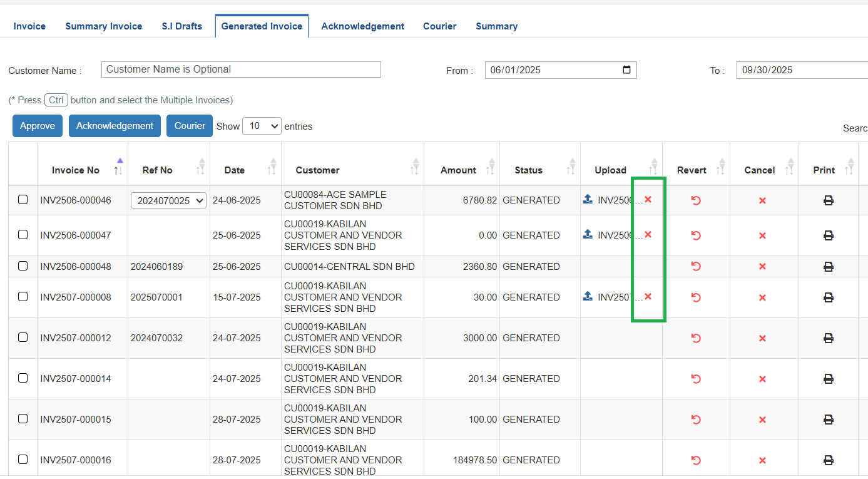
Task: Revert invoice INV2507-000015
Action: (696, 420)
